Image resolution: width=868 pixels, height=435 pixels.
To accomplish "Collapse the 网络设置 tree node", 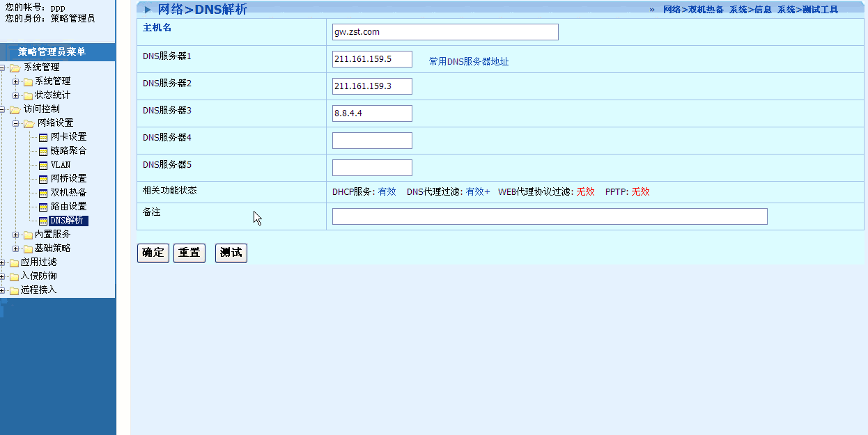I will point(15,123).
